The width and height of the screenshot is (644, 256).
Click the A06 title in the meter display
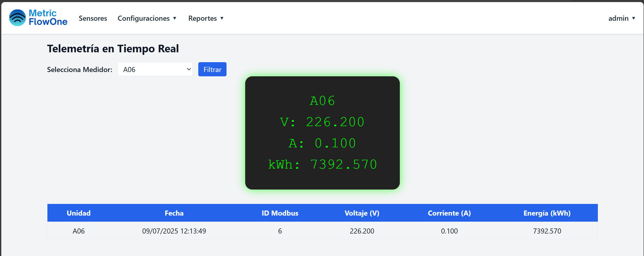pos(322,101)
